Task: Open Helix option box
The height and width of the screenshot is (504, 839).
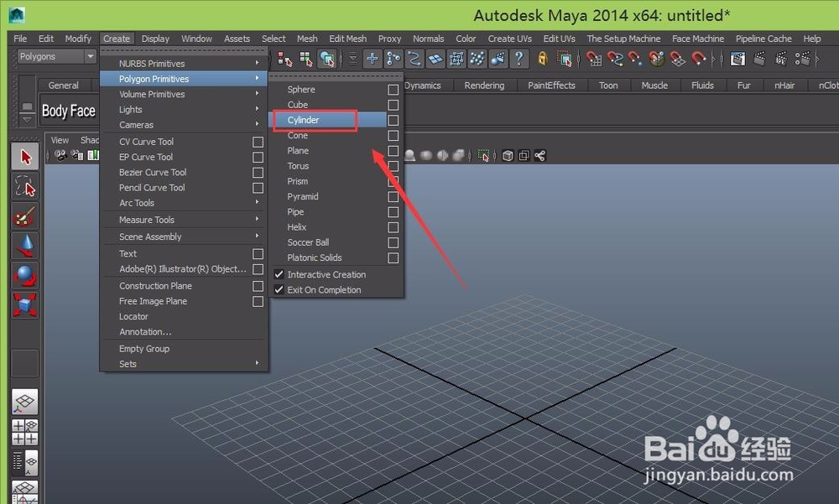Action: click(x=393, y=227)
